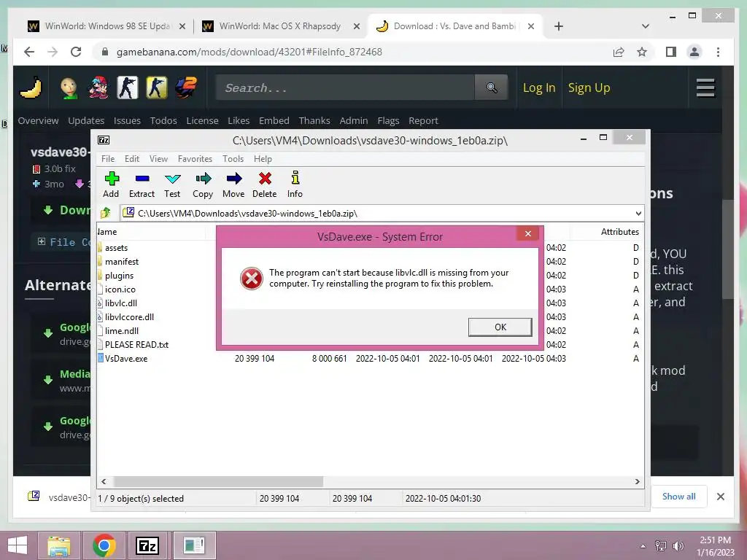Click the GameBanana banana logo
The width and height of the screenshot is (747, 560).
(x=31, y=87)
